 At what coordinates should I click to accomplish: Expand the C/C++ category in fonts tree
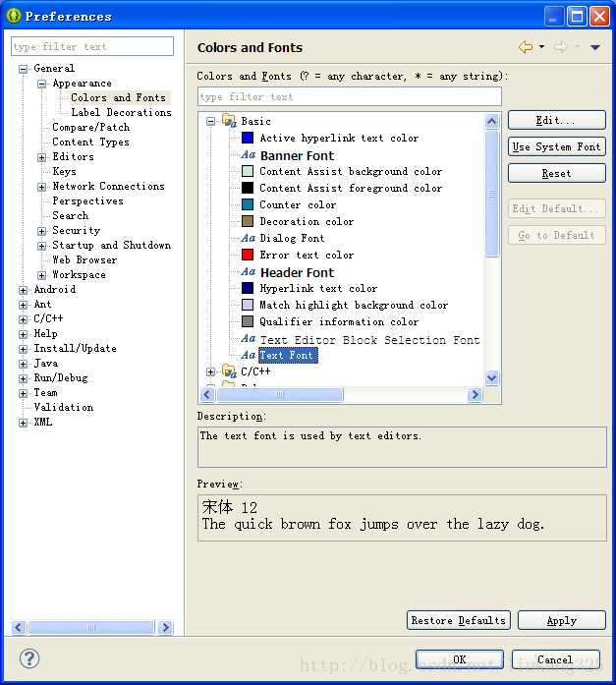pyautogui.click(x=211, y=371)
